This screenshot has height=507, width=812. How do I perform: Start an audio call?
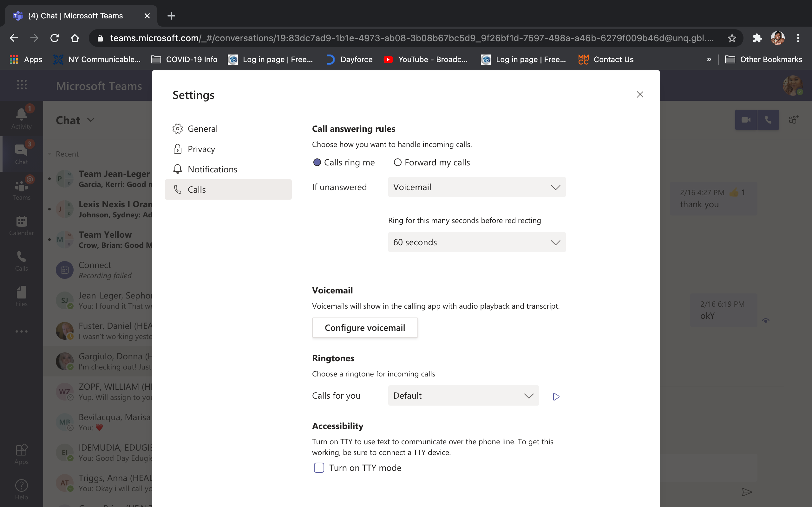coord(768,120)
